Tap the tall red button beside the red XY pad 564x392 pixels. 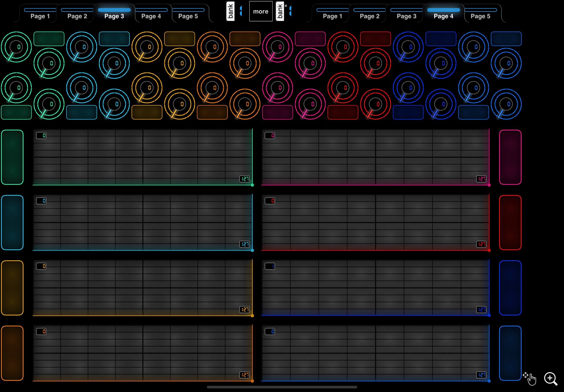pos(510,223)
